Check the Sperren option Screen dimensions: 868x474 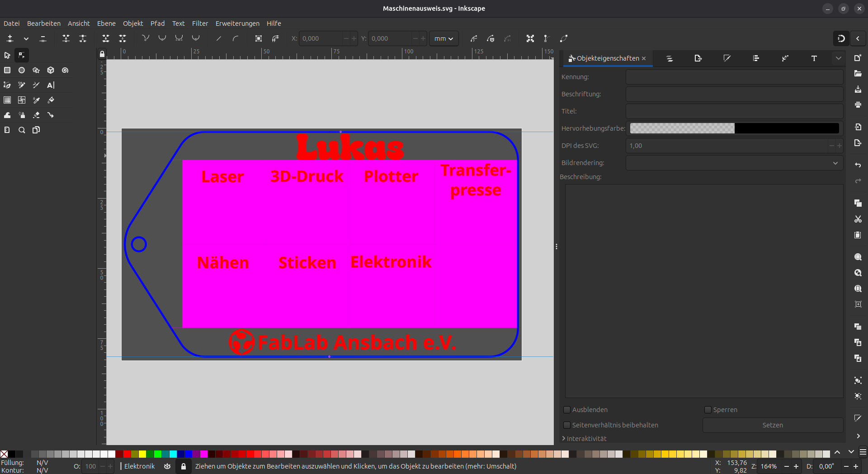708,410
